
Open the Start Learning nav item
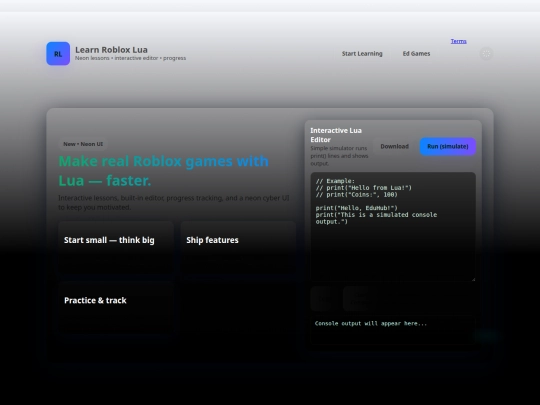coord(362,54)
